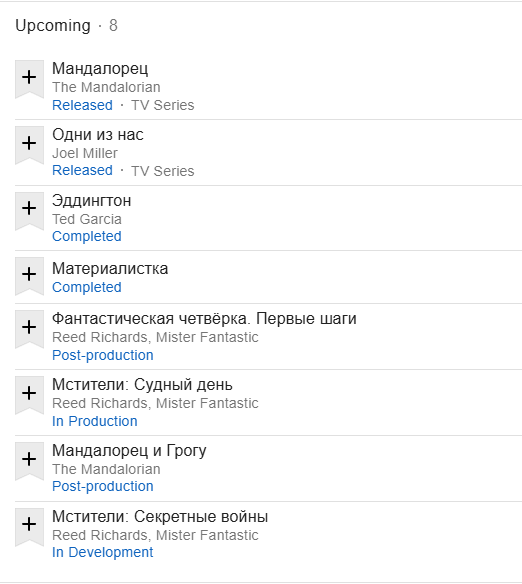
Task: Open the Материалистка title page
Action: tap(110, 269)
